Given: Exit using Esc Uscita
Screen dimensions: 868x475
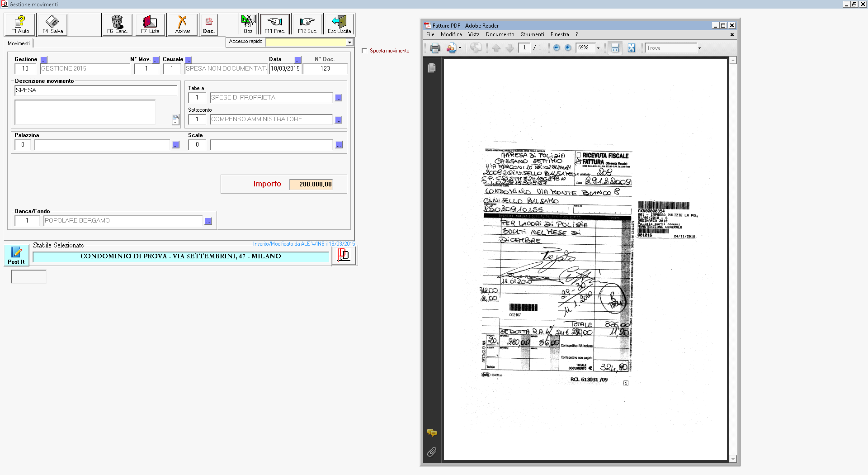Looking at the screenshot, I should 339,24.
